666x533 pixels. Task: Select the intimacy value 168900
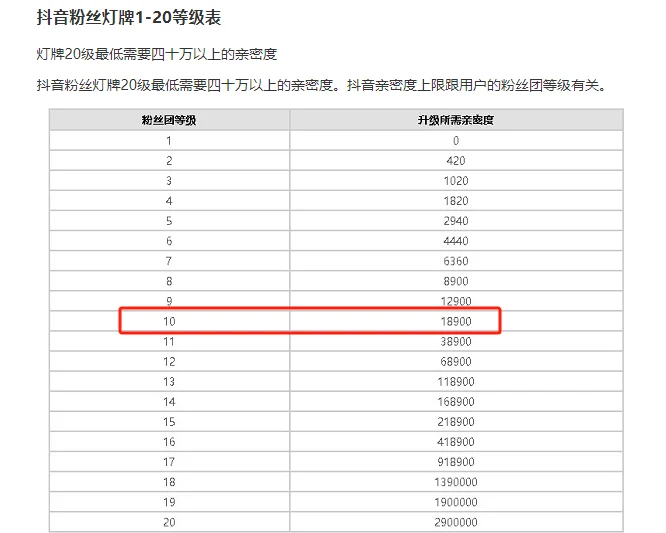tap(456, 402)
